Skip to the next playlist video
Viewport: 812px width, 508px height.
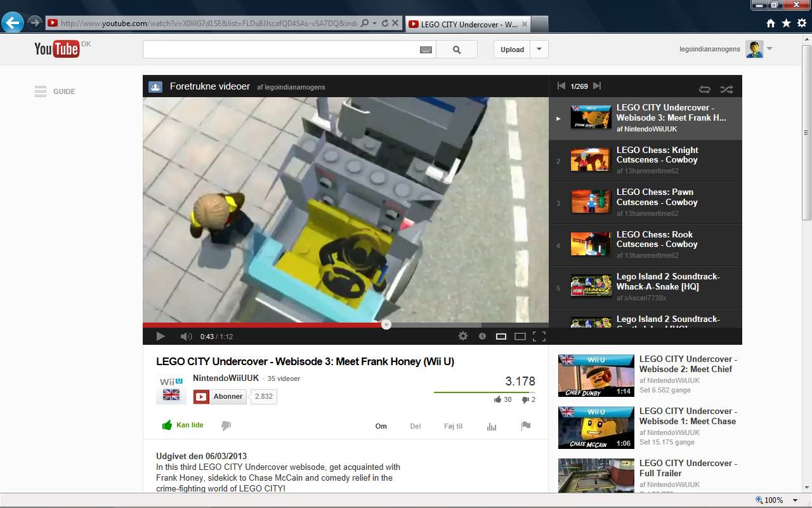tap(597, 86)
